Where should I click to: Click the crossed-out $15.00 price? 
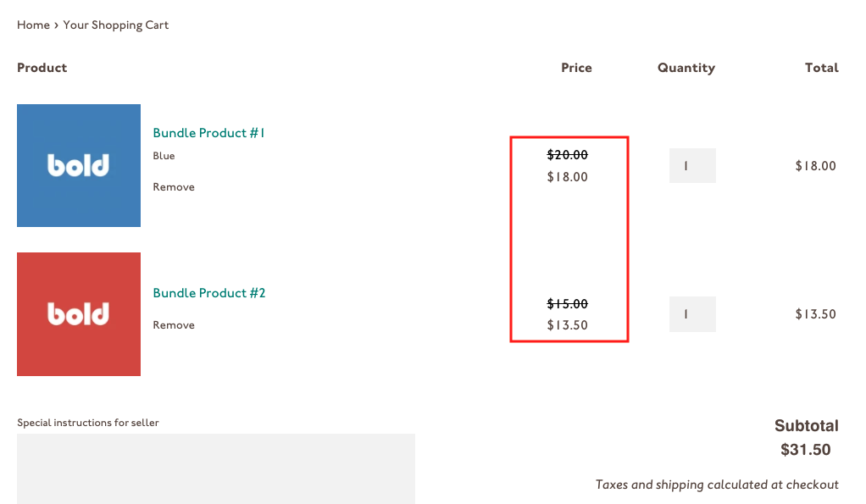567,303
